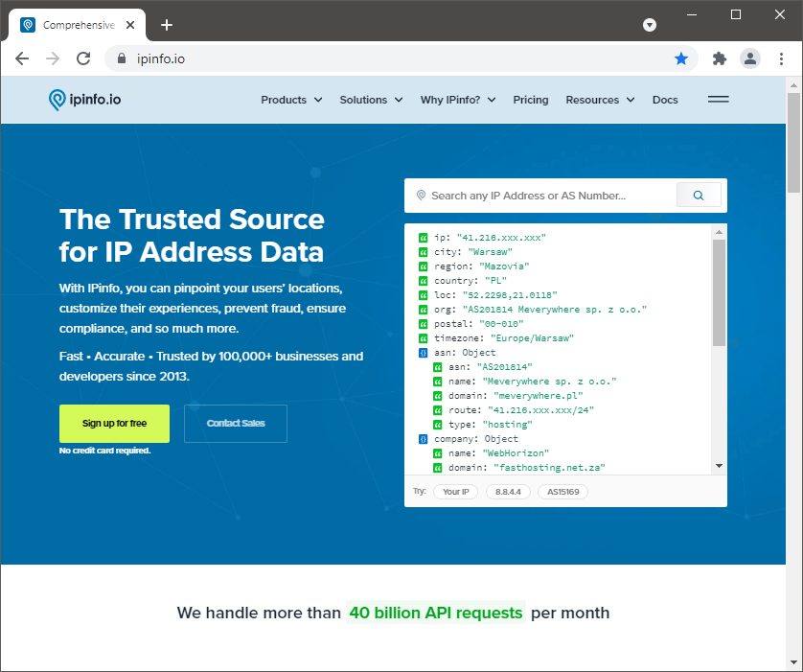Reload the page
This screenshot has width=803, height=672.
pos(83,58)
